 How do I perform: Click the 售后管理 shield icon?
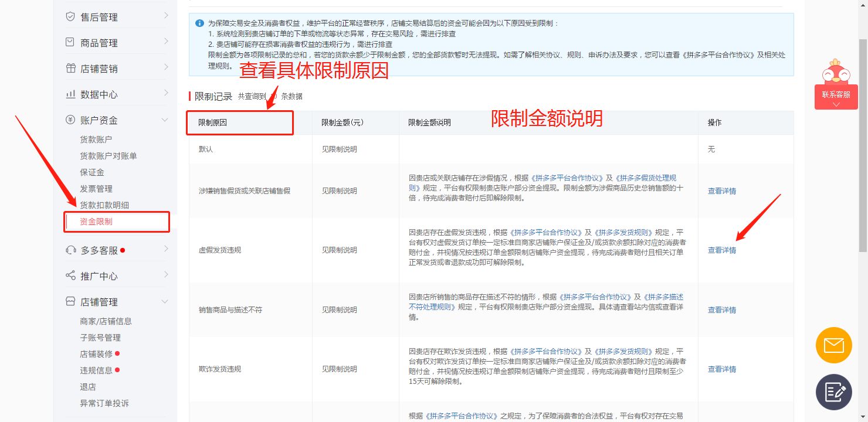click(70, 17)
